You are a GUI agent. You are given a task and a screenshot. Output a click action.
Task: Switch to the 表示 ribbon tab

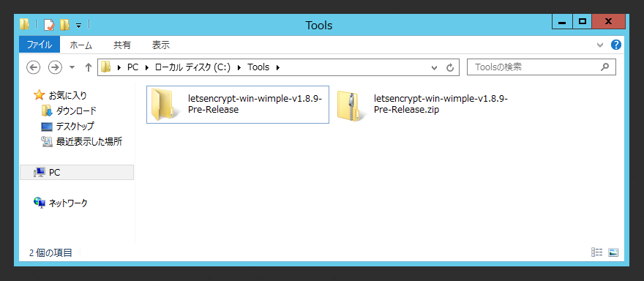[160, 45]
